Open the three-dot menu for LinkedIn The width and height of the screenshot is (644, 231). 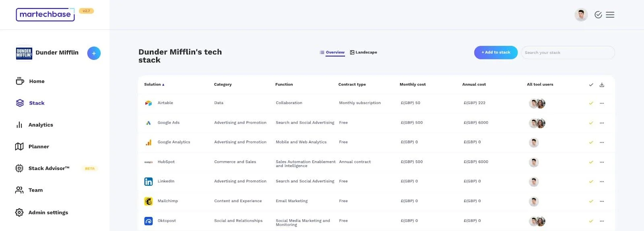(602, 182)
